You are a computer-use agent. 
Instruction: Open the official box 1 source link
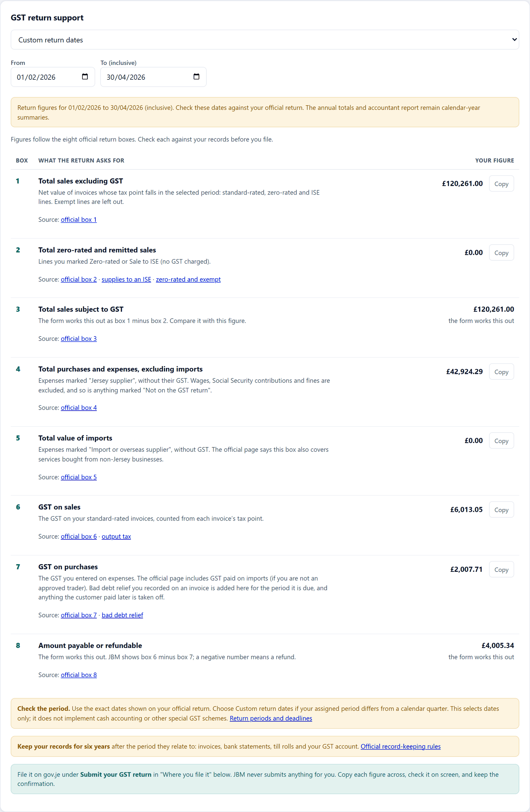[79, 219]
